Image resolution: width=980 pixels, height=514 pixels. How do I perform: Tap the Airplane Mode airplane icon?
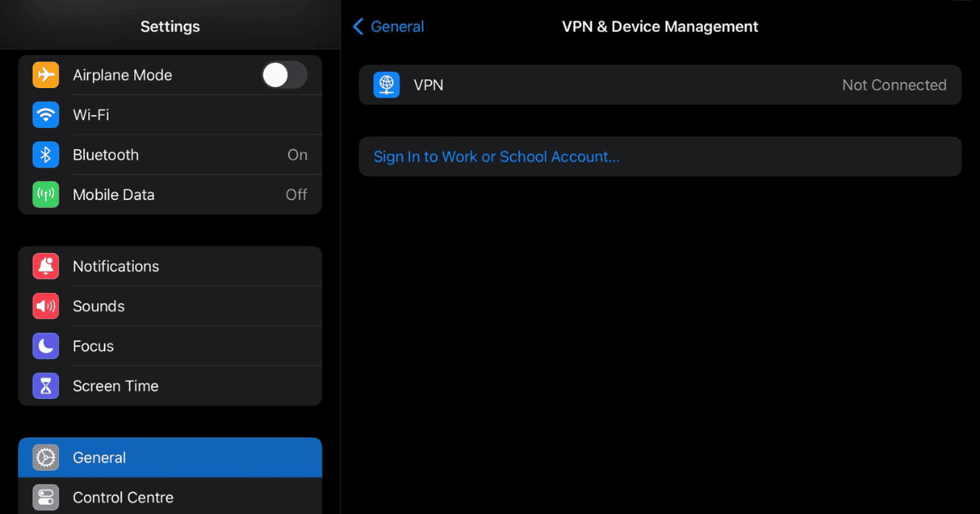[46, 74]
